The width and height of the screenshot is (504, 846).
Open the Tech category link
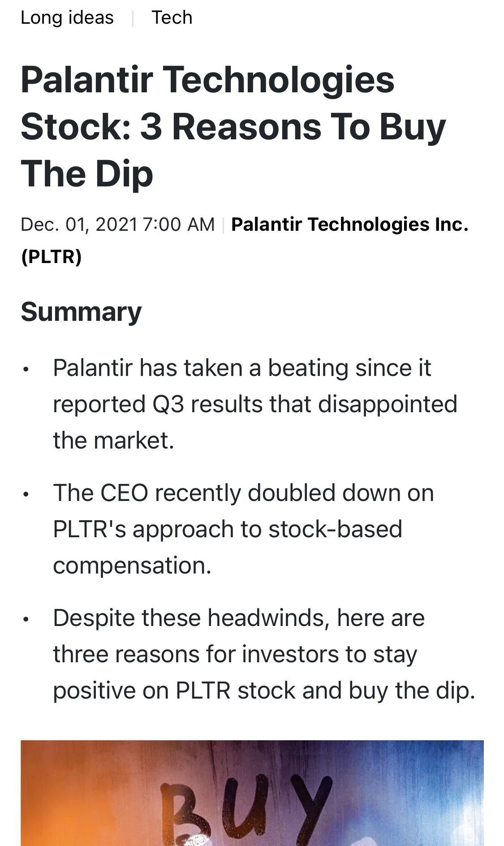(x=172, y=18)
